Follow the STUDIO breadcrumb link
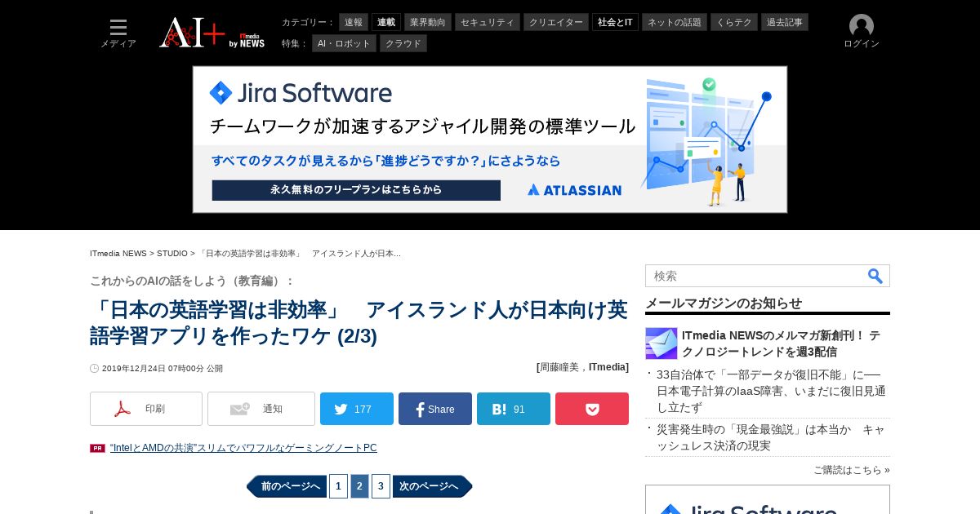The width and height of the screenshot is (980, 514). 172,254
